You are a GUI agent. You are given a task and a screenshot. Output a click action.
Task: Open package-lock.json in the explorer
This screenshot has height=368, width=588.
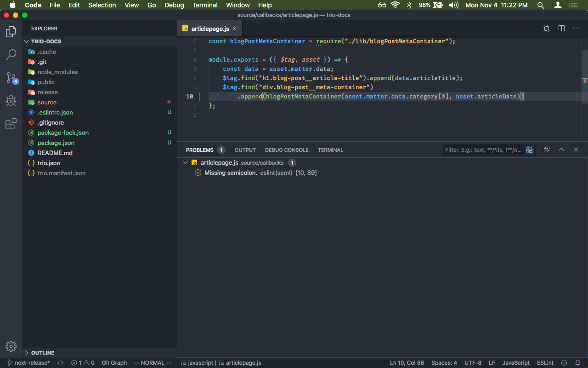(99, 133)
